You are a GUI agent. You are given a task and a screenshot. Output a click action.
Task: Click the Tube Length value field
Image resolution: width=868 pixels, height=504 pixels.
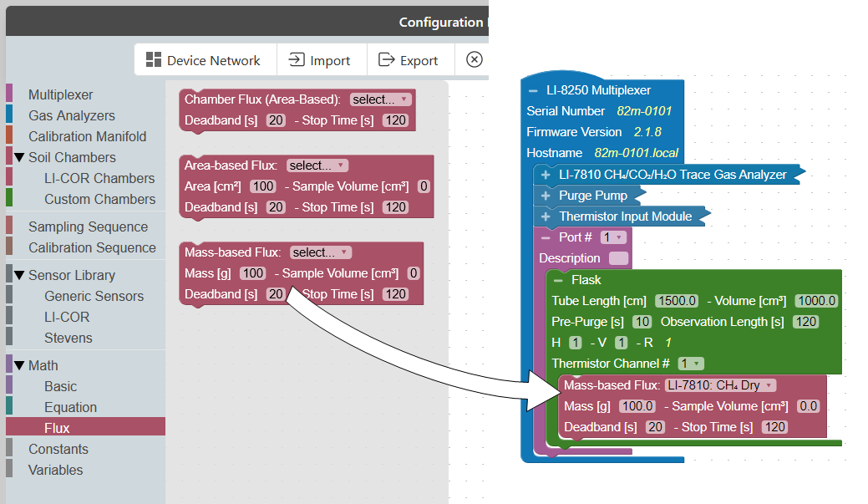(x=677, y=301)
